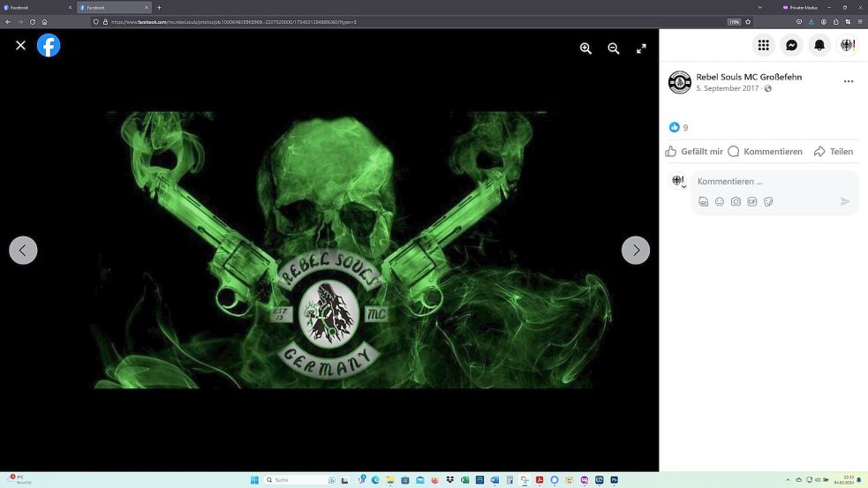Open Microsoft Edge from taskbar
Screen dimensions: 868x488
375,480
